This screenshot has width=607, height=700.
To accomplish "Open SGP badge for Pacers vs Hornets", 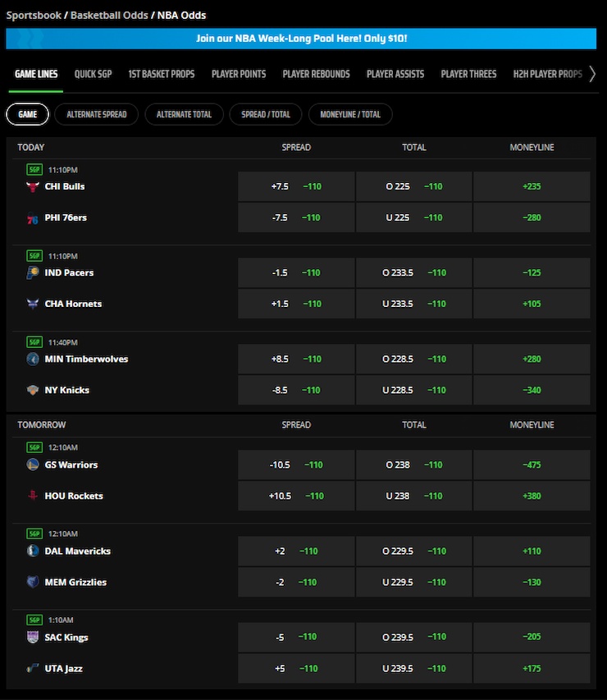I will (x=34, y=256).
